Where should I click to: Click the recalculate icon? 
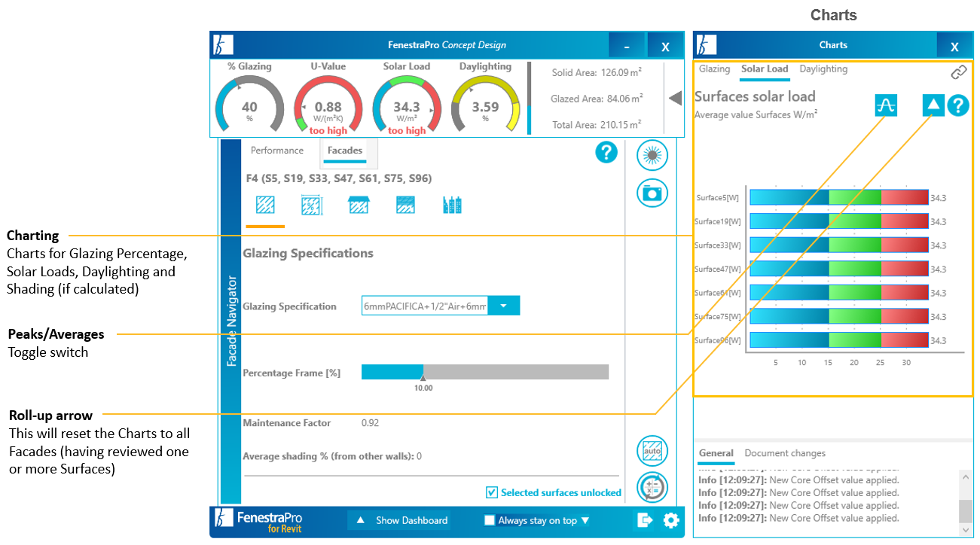pyautogui.click(x=652, y=487)
